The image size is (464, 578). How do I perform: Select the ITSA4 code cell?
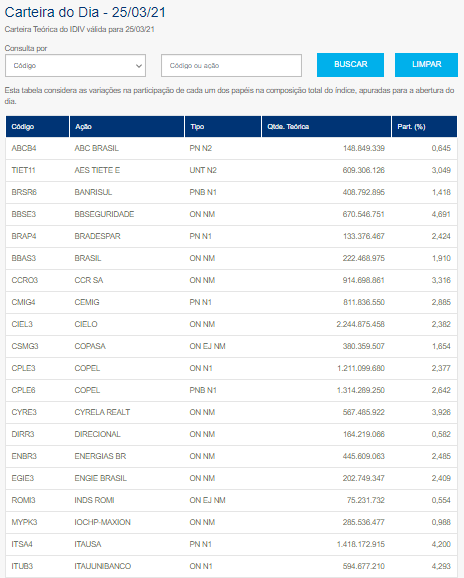22,544
